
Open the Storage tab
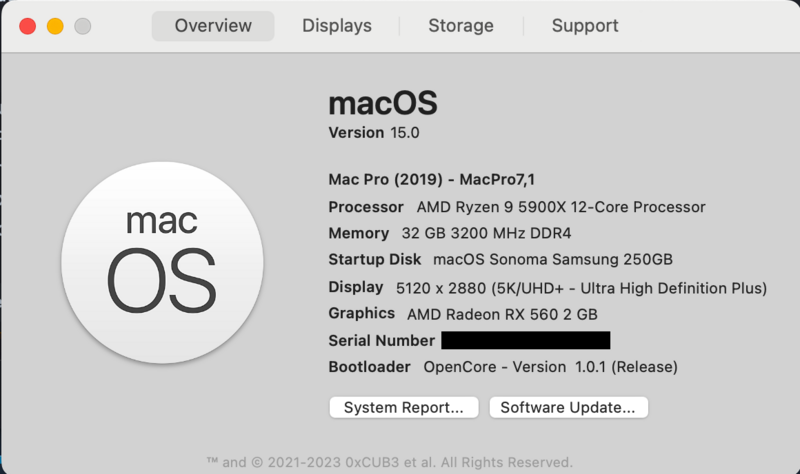click(461, 26)
